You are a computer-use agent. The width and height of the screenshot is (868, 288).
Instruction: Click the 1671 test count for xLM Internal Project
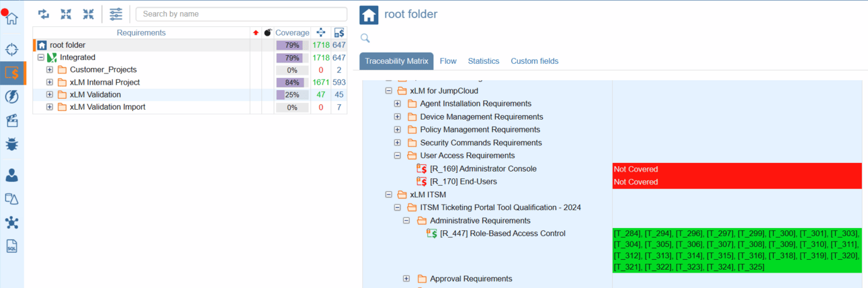coord(321,82)
